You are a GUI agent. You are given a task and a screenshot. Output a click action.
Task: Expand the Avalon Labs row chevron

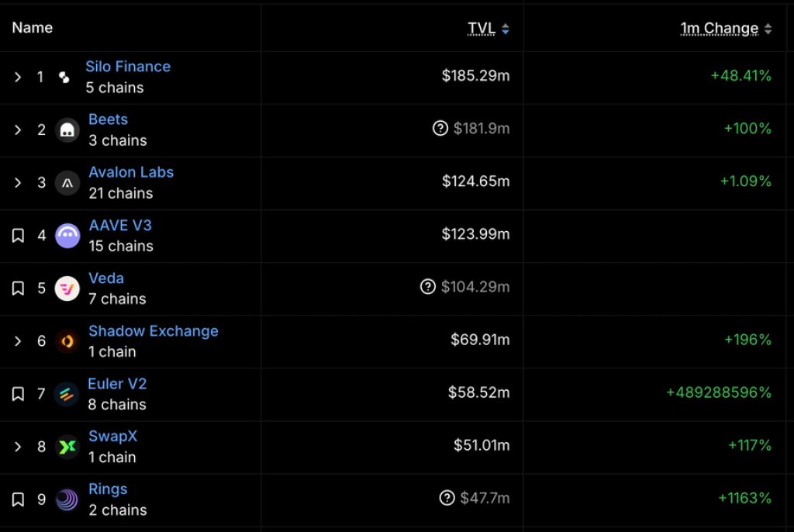tap(18, 183)
